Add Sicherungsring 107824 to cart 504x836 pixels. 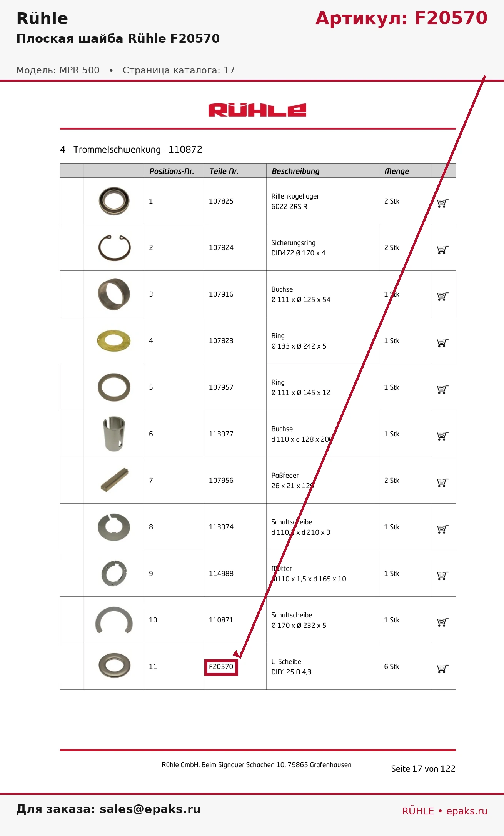point(443,250)
